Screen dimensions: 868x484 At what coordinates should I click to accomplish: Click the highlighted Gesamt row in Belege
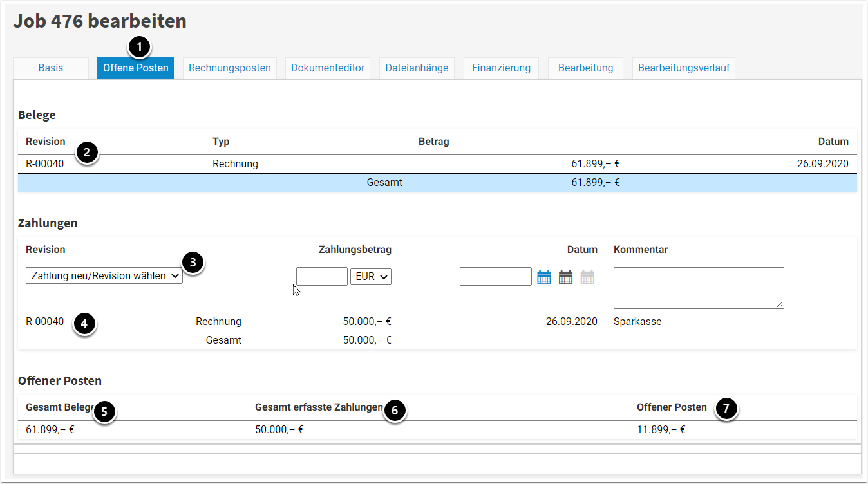pos(384,182)
